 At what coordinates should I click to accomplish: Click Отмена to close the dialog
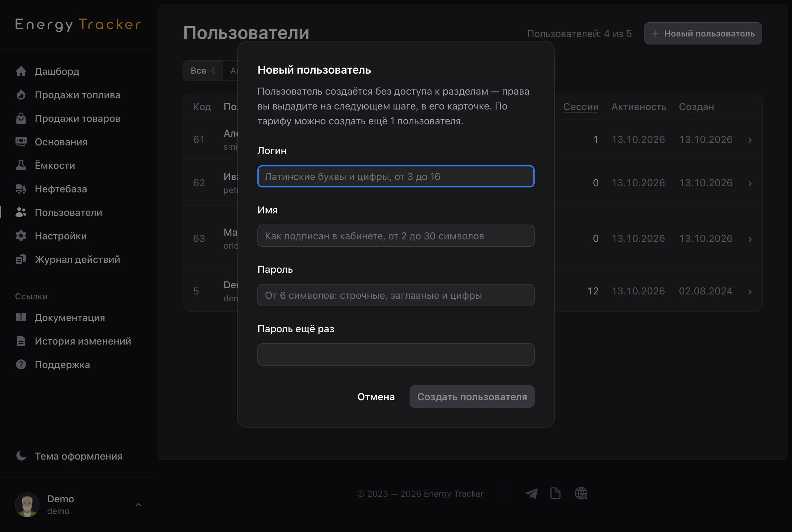pos(376,397)
